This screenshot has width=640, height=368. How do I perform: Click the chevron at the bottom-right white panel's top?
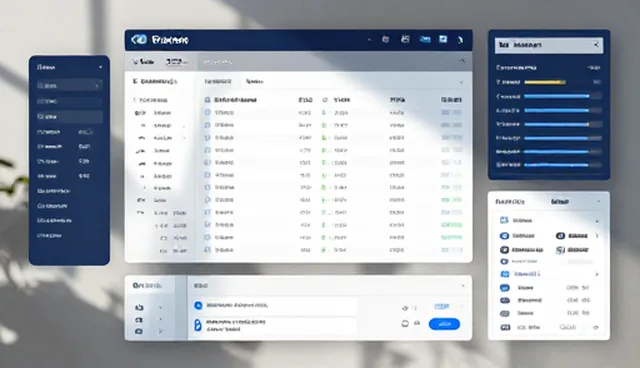pyautogui.click(x=598, y=202)
